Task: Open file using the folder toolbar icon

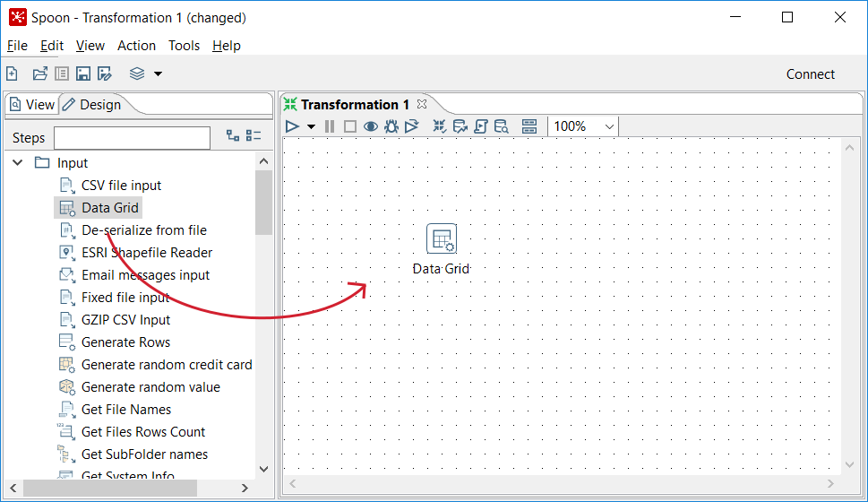Action: pos(39,74)
